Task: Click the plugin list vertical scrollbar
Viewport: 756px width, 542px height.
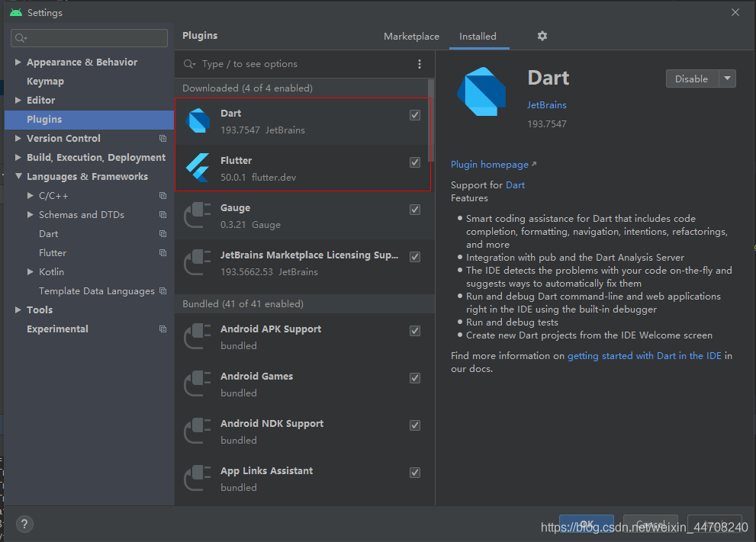Action: [431, 122]
